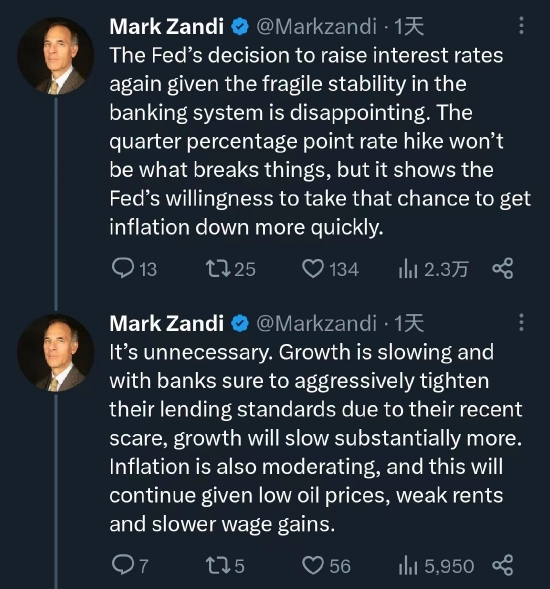Viewport: 550px width, 589px height.
Task: Open the tweet text about fragile banking stability
Action: (x=320, y=141)
